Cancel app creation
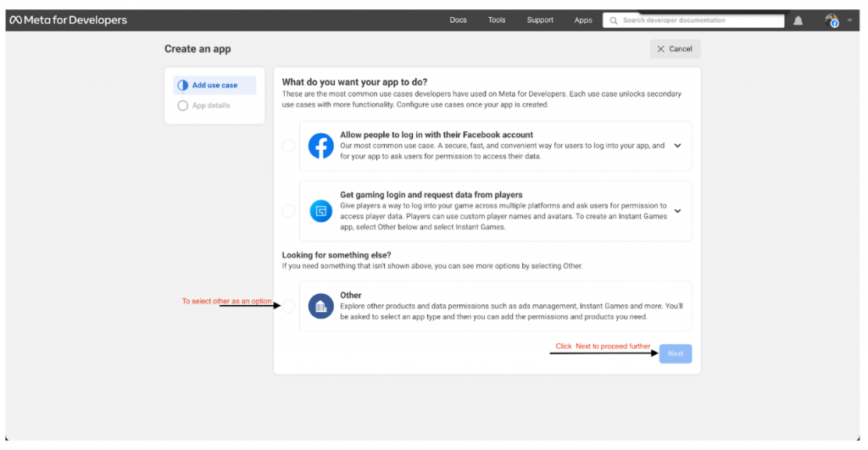The height and width of the screenshot is (450, 868). point(675,48)
